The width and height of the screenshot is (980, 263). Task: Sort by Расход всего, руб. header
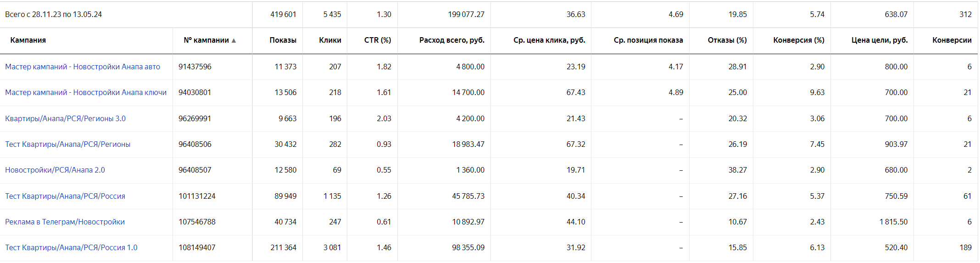point(451,40)
